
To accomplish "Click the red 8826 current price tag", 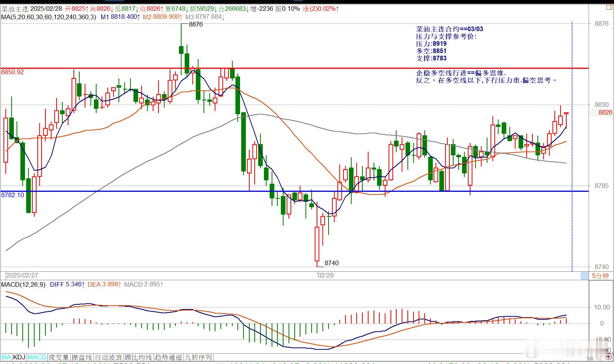I will [605, 112].
